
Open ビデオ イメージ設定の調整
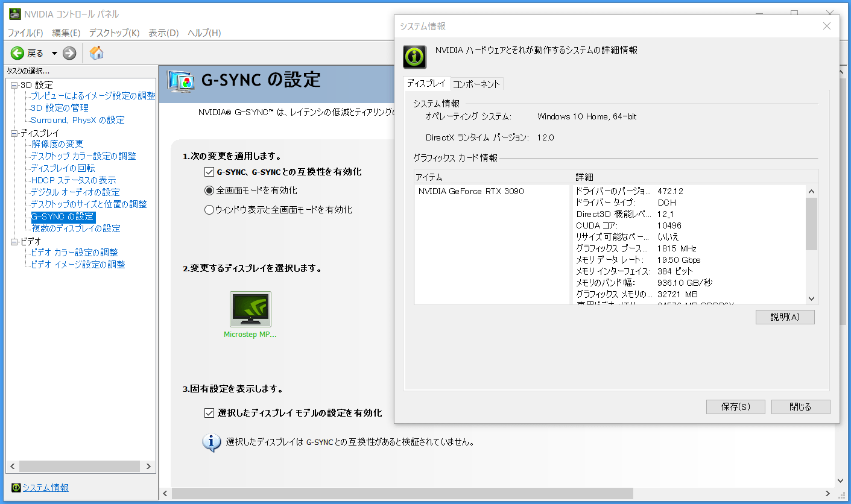(78, 265)
